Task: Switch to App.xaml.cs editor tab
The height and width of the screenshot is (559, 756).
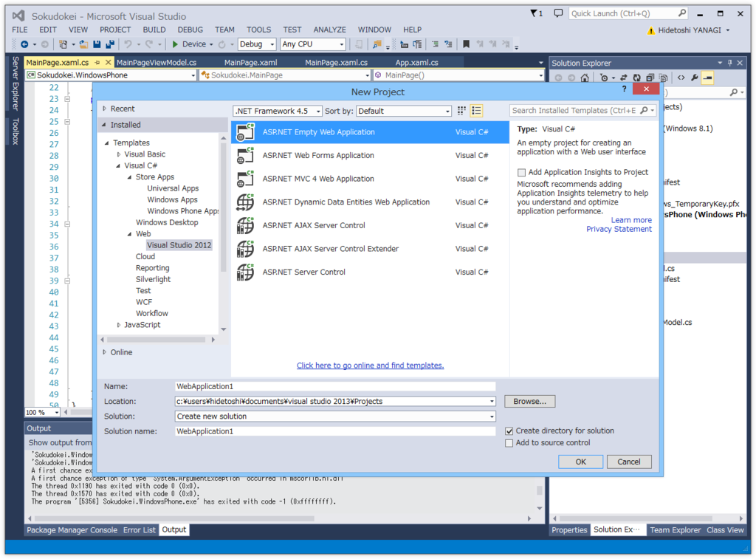Action: 416,63
